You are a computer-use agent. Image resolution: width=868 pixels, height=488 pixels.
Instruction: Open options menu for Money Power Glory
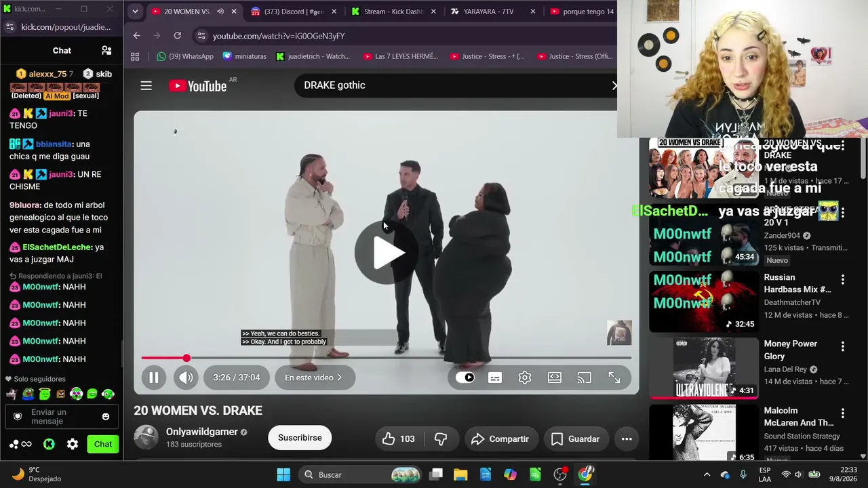(843, 346)
